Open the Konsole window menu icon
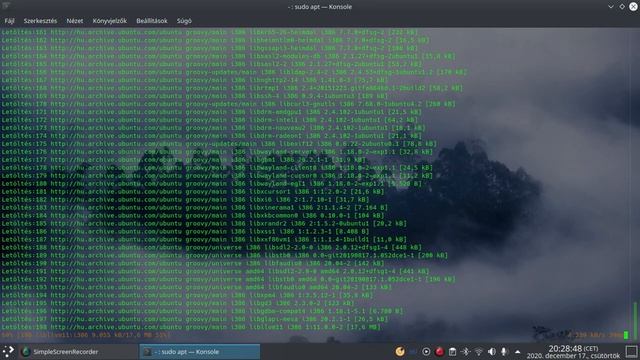 (x=6, y=6)
